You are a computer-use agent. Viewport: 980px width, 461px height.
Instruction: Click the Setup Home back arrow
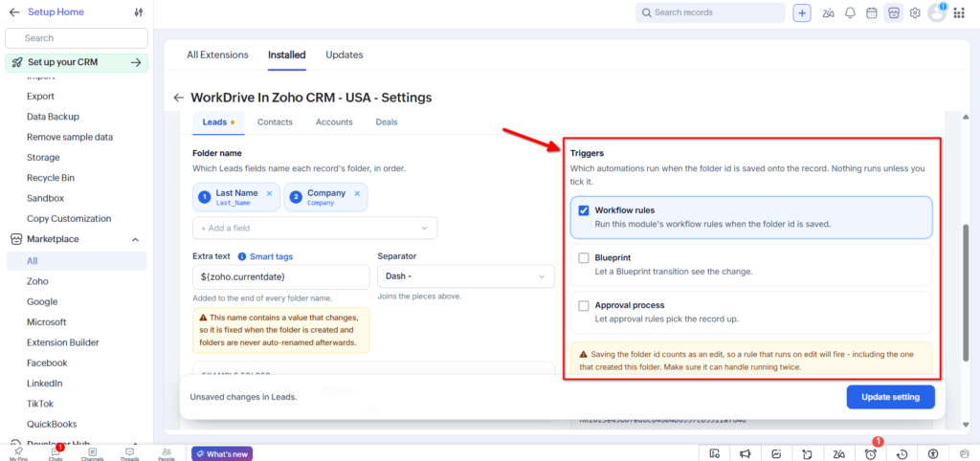pyautogui.click(x=14, y=12)
